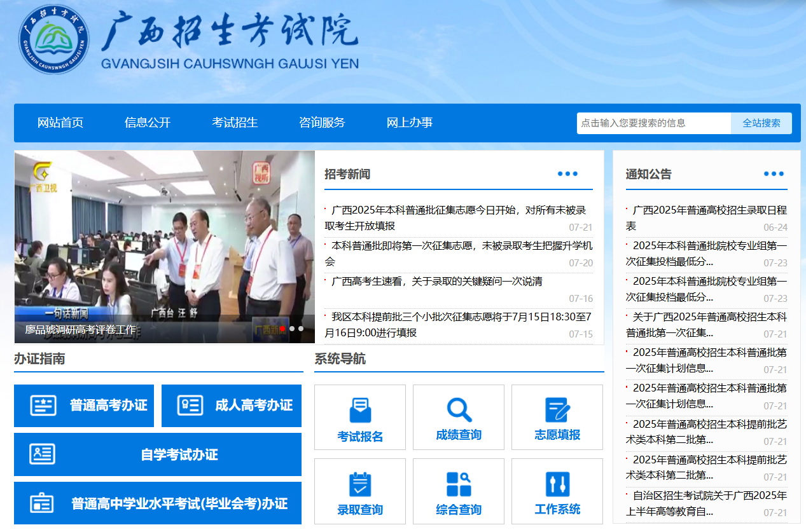Open more 招考新闻 via three-dot icon
Image resolution: width=806 pixels, height=532 pixels.
[567, 174]
